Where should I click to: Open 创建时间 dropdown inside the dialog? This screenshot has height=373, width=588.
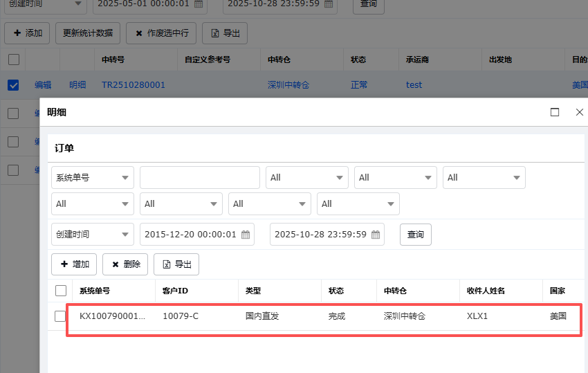click(93, 235)
